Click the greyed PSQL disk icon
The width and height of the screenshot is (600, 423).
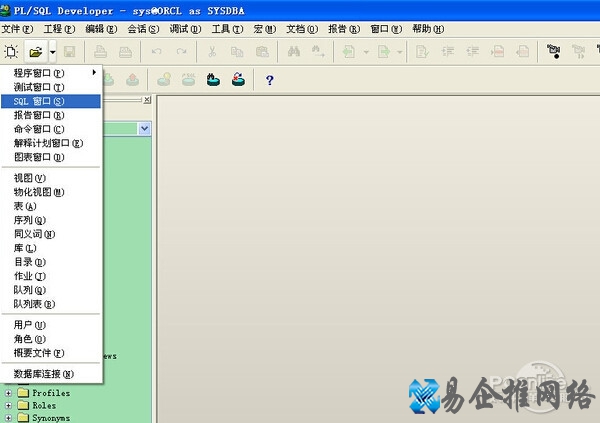tap(188, 80)
